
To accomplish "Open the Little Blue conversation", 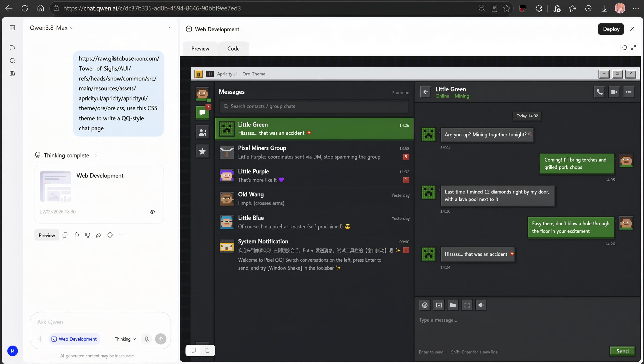I will click(x=314, y=222).
